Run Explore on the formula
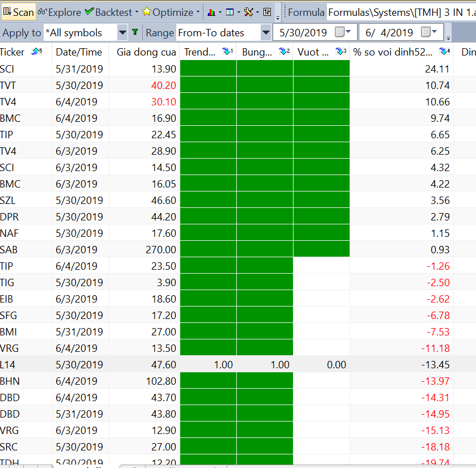This screenshot has height=468, width=476. (x=59, y=12)
